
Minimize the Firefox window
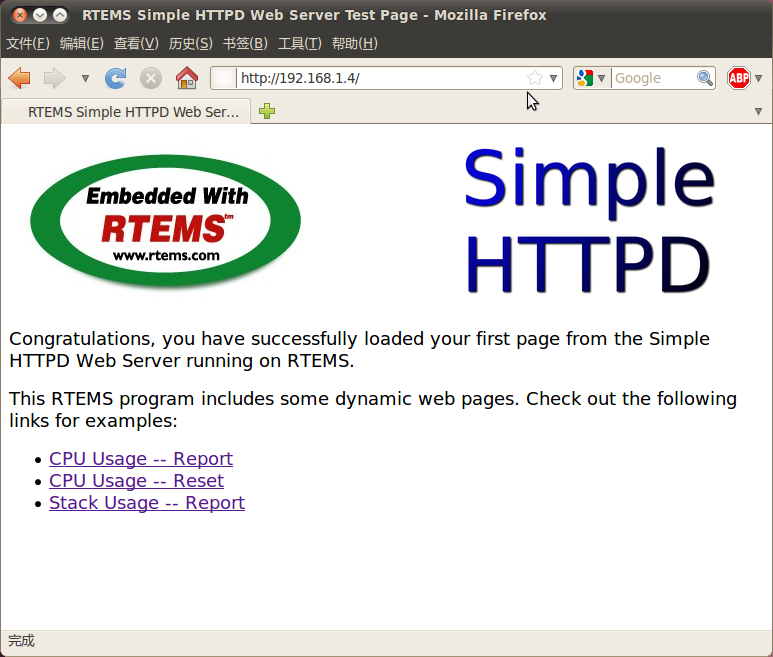40,15
